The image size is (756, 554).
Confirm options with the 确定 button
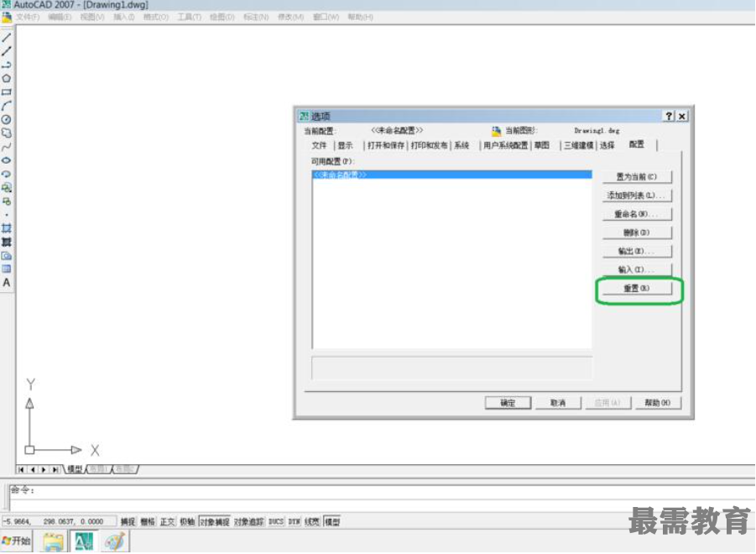(x=508, y=403)
